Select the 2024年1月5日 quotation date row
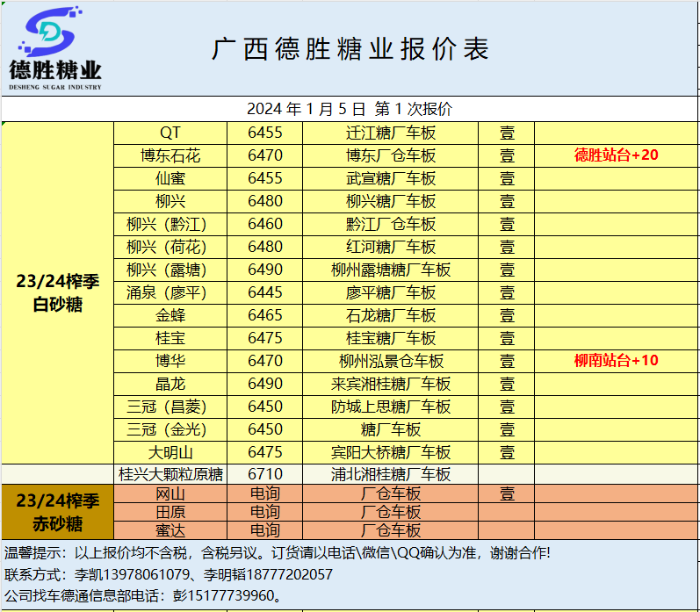Screen dimensions: 700x612 pos(350,109)
